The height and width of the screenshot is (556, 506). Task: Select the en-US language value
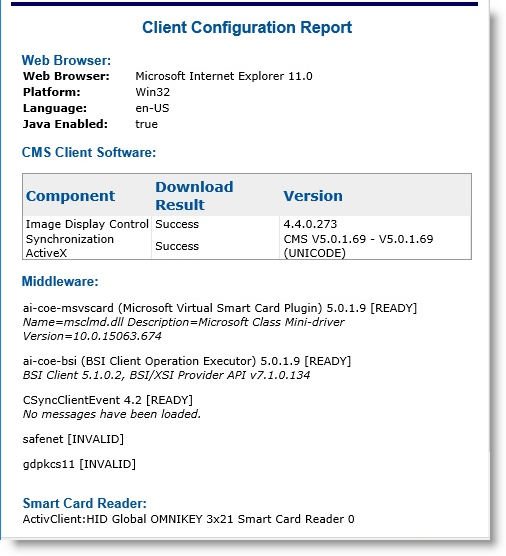[x=152, y=108]
